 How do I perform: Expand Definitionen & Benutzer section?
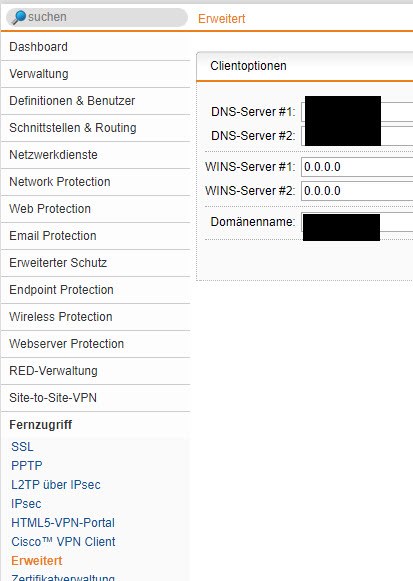pos(96,101)
